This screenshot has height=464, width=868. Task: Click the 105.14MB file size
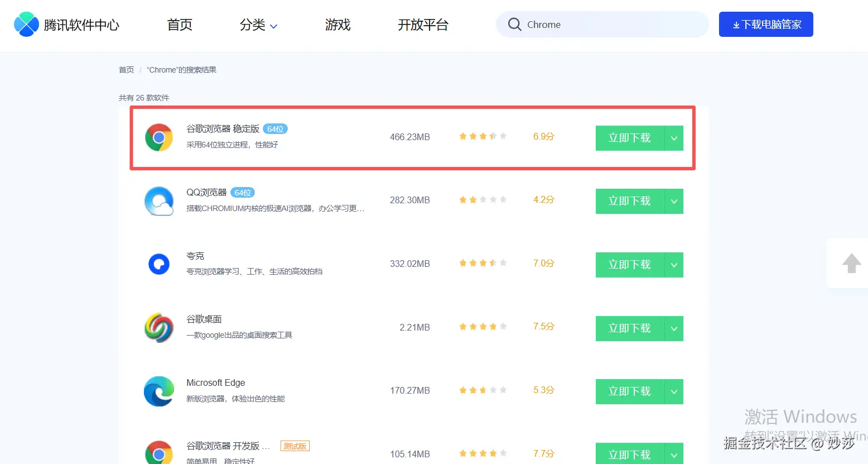click(410, 454)
